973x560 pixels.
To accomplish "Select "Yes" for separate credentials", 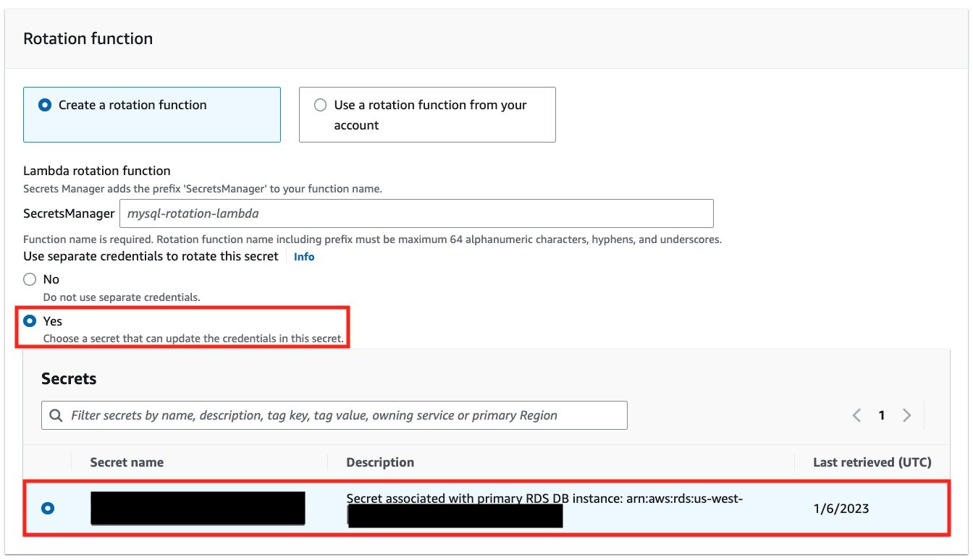I will tap(30, 321).
